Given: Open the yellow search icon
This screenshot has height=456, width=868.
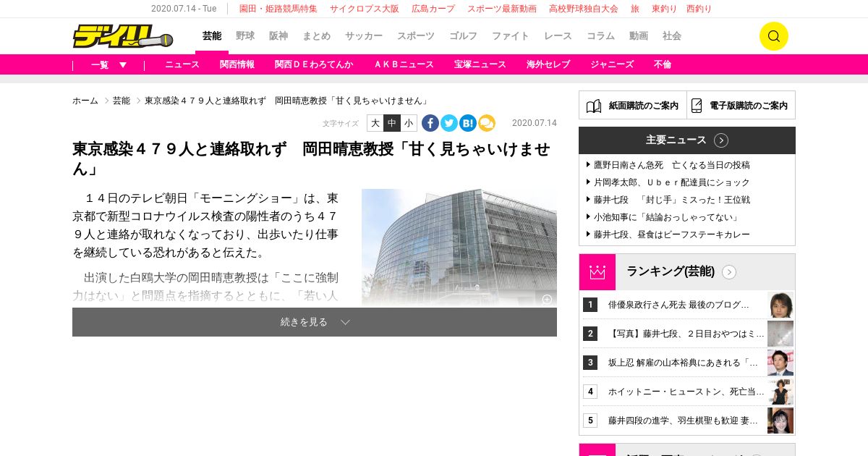Looking at the screenshot, I should click(x=773, y=36).
